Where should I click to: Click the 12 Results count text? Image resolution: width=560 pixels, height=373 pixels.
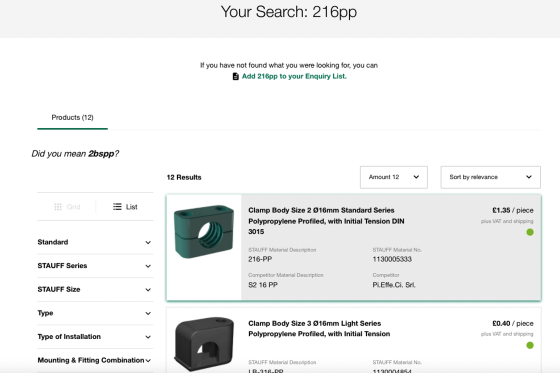click(x=184, y=178)
